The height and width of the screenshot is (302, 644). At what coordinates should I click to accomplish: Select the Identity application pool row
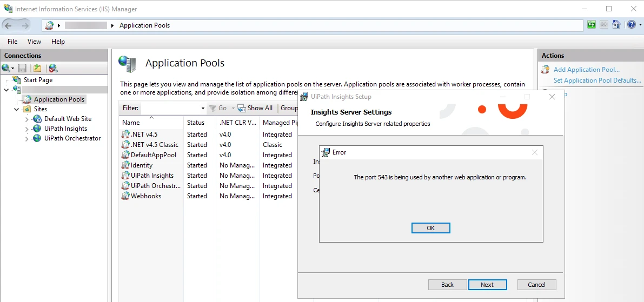(209, 165)
